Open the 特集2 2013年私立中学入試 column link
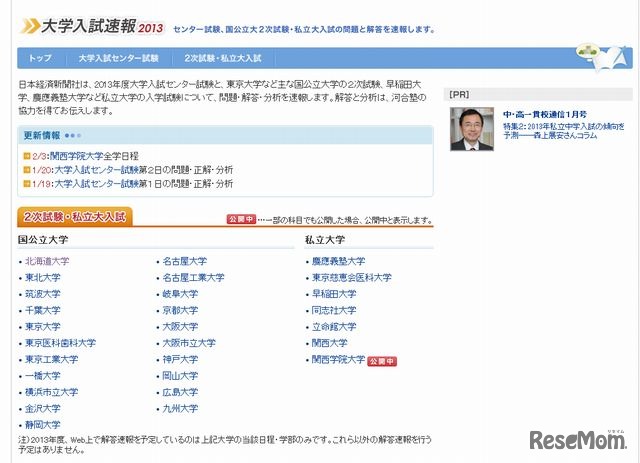This screenshot has width=640, height=463. 564,131
